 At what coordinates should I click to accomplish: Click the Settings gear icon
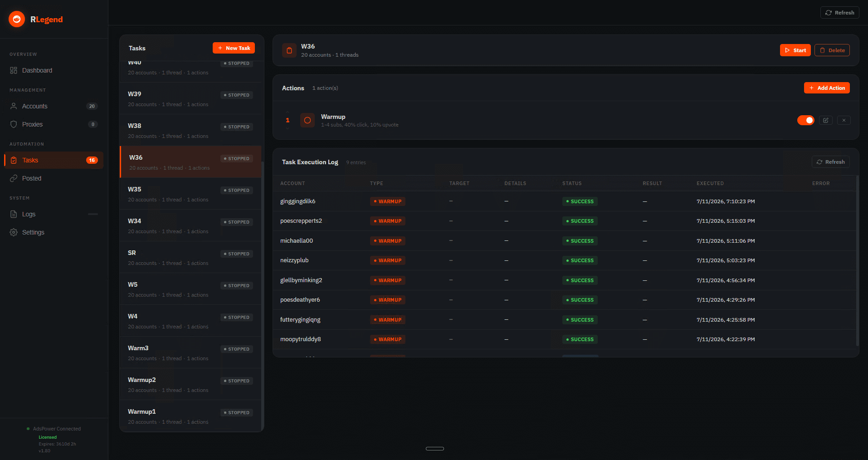(x=14, y=232)
